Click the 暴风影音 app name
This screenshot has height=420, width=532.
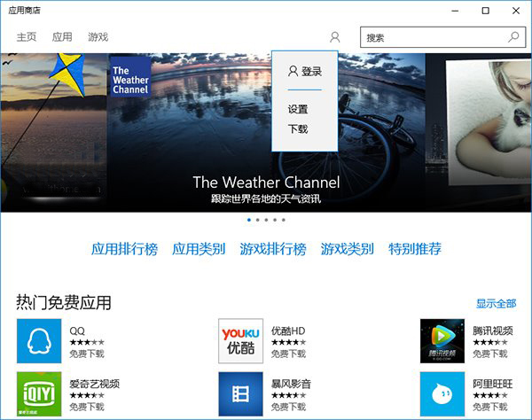click(291, 384)
